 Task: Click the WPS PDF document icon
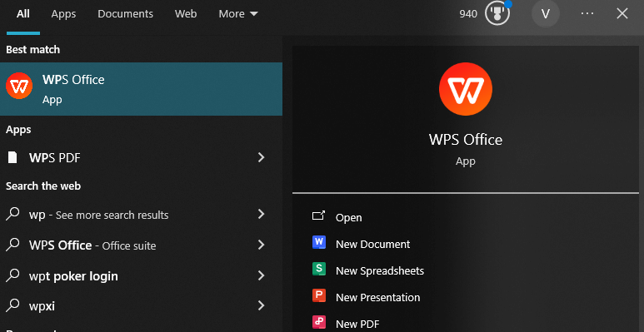(x=12, y=157)
